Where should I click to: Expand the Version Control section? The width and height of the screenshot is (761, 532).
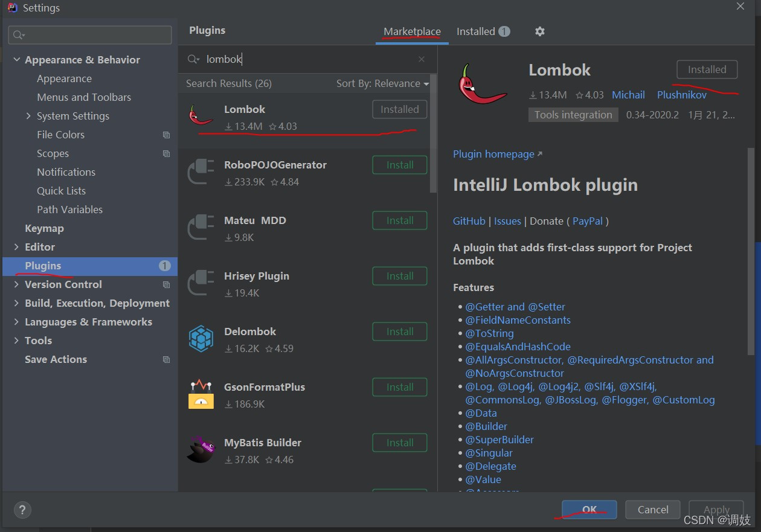tap(16, 284)
